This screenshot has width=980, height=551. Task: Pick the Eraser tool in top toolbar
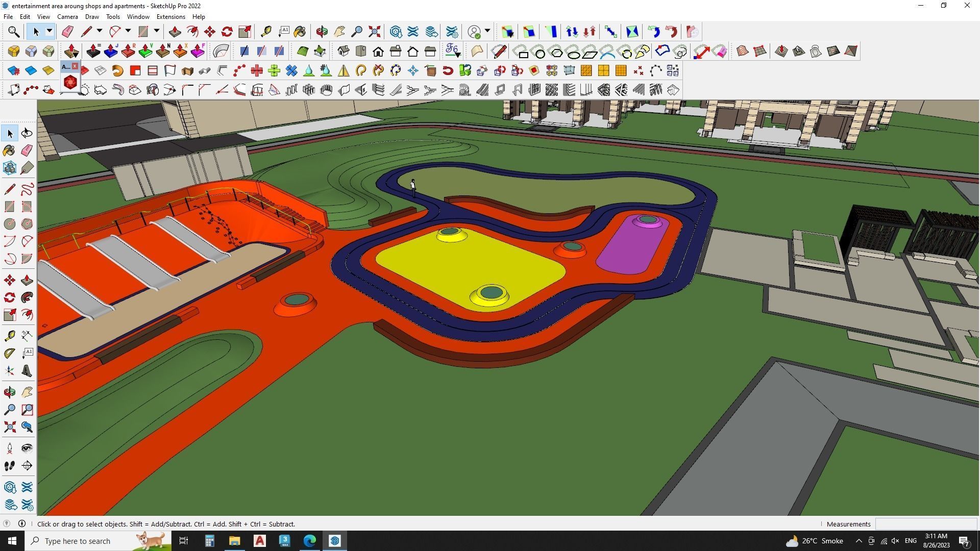67,32
